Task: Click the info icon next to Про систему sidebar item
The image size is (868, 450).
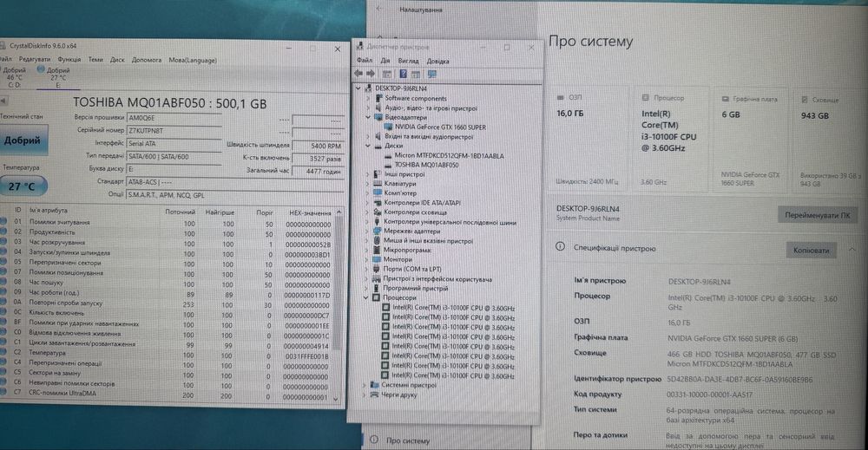Action: click(374, 440)
